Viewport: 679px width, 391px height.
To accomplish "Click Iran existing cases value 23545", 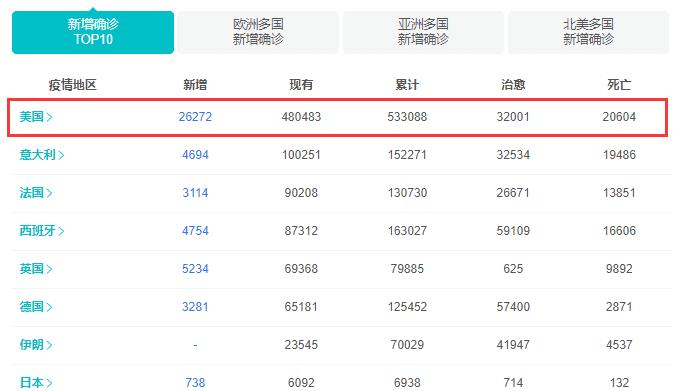I will click(x=301, y=345).
